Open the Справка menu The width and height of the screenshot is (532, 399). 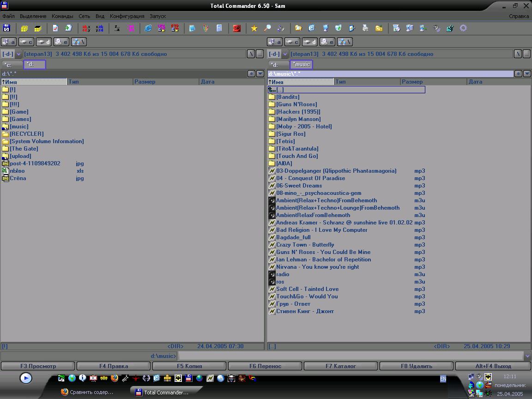point(519,16)
